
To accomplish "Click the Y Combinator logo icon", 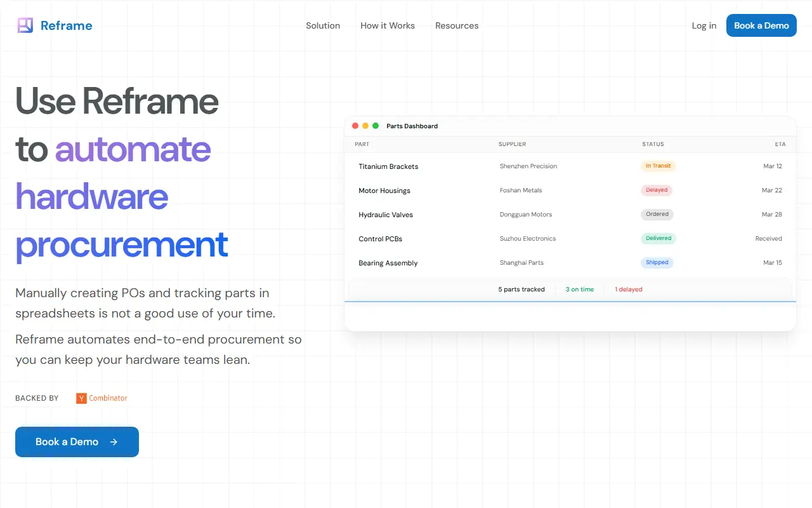I will (81, 398).
